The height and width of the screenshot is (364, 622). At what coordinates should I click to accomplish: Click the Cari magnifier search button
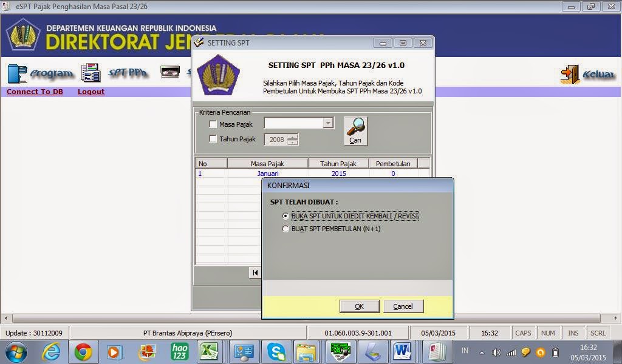click(355, 131)
